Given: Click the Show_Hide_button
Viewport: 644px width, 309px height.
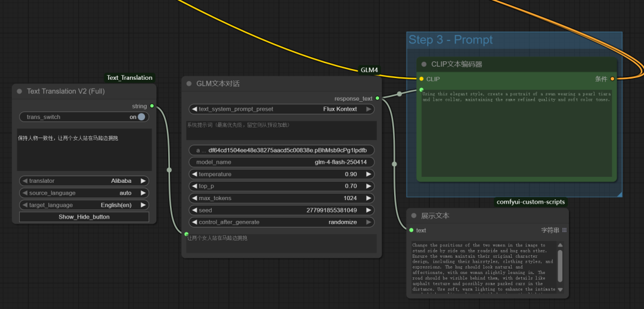Looking at the screenshot, I should point(84,217).
